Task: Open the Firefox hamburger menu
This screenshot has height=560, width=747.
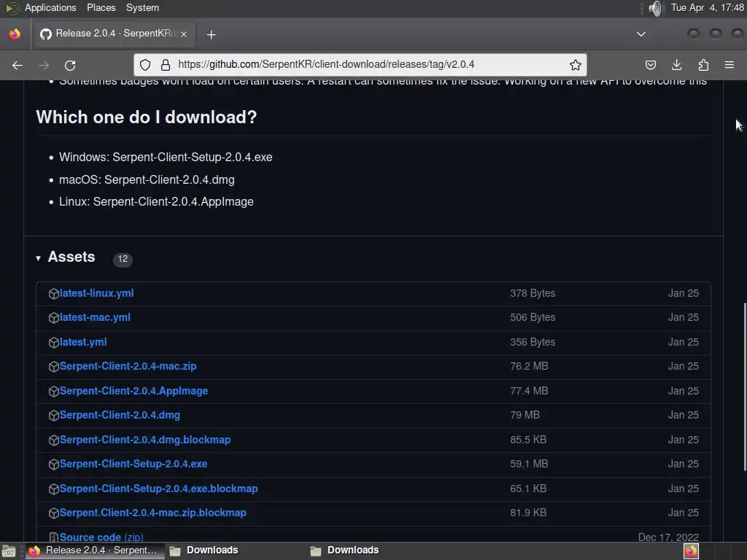Action: tap(729, 65)
